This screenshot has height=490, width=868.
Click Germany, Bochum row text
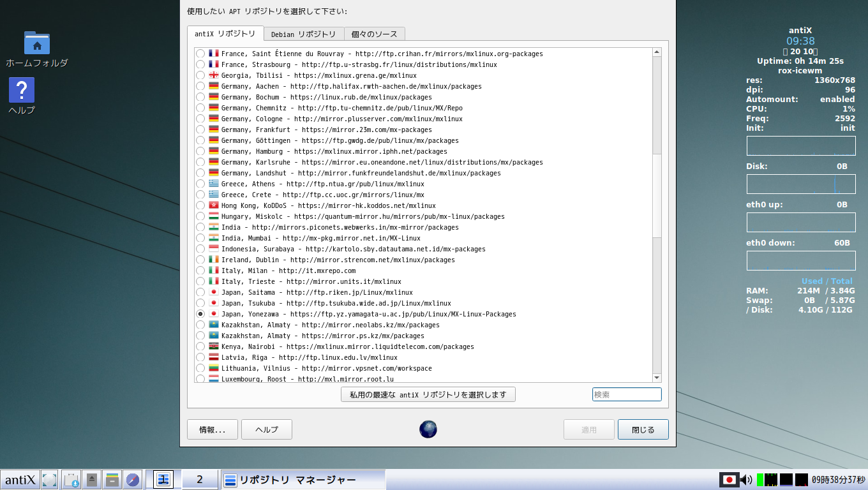point(327,97)
